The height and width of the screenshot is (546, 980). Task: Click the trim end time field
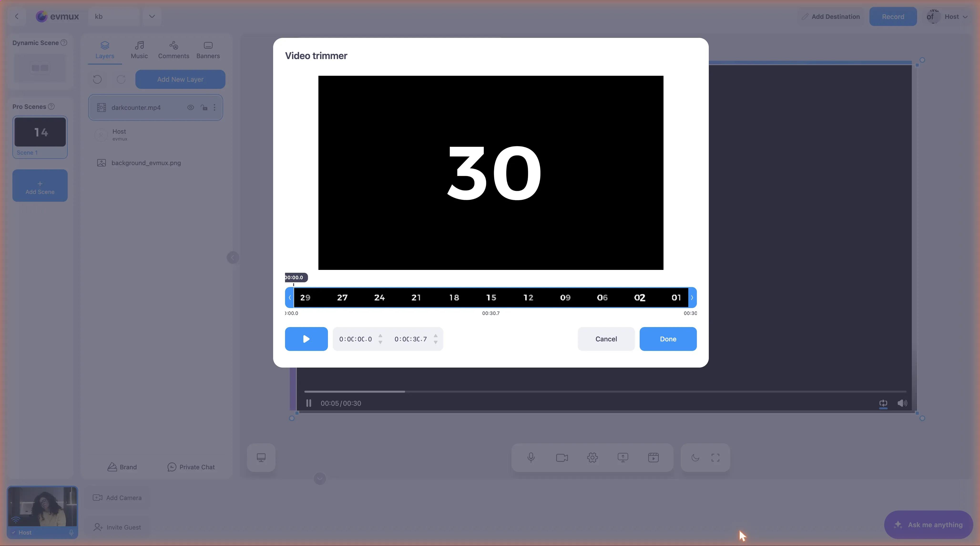410,339
